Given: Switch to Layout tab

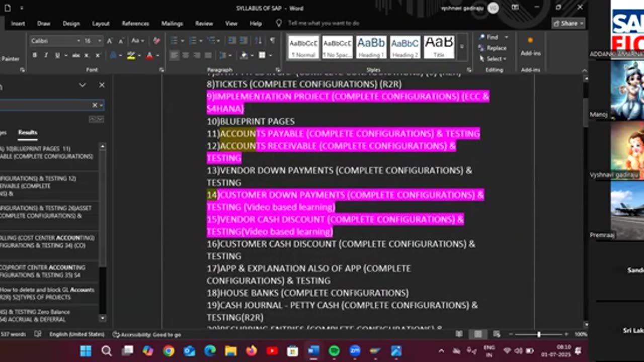Looking at the screenshot, I should 101,24.
